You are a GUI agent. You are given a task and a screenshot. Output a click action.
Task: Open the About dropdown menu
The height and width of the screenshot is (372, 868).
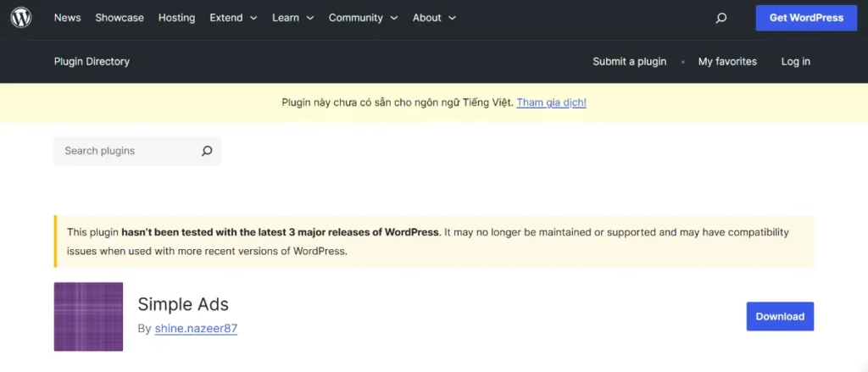coord(434,18)
